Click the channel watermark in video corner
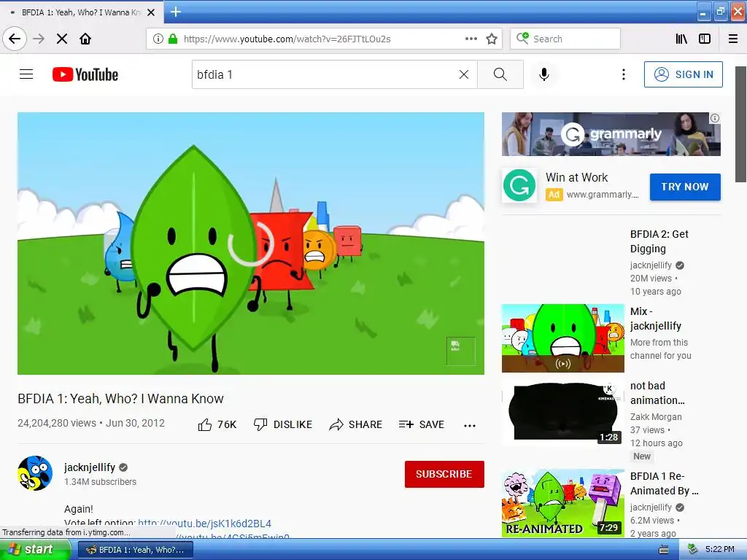 pos(460,351)
